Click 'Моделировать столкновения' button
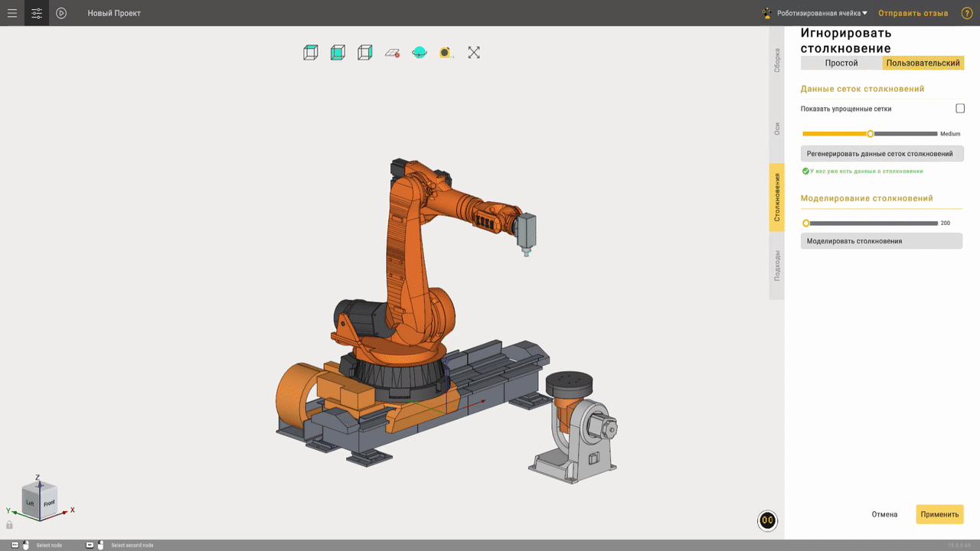Image resolution: width=980 pixels, height=551 pixels. 881,241
